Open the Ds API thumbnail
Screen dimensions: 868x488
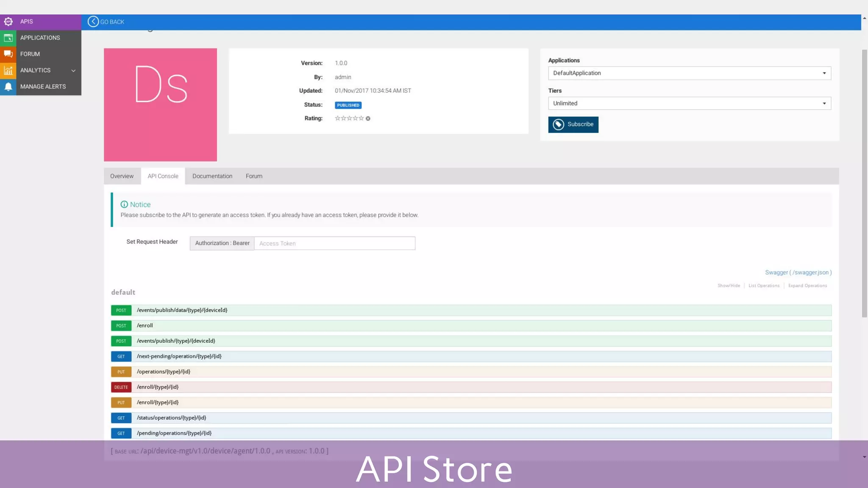point(160,105)
